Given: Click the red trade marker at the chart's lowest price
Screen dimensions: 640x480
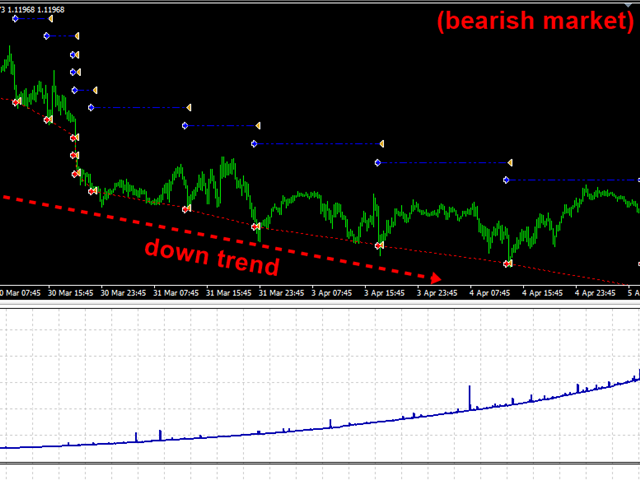Looking at the screenshot, I should pyautogui.click(x=507, y=264).
